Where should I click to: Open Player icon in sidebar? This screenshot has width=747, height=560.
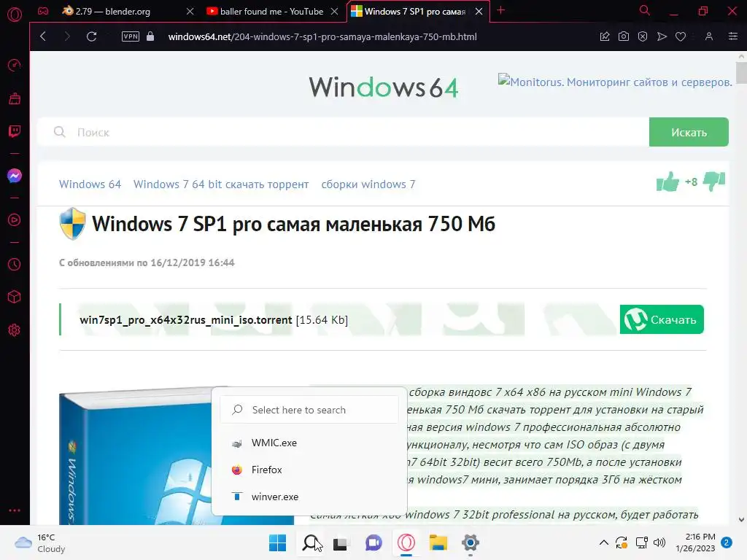pyautogui.click(x=15, y=220)
